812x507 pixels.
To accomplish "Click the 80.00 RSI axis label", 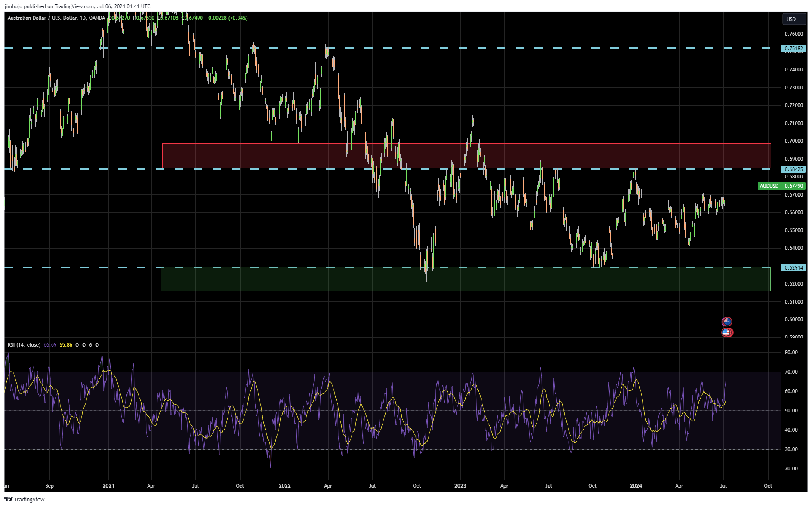I will click(791, 353).
